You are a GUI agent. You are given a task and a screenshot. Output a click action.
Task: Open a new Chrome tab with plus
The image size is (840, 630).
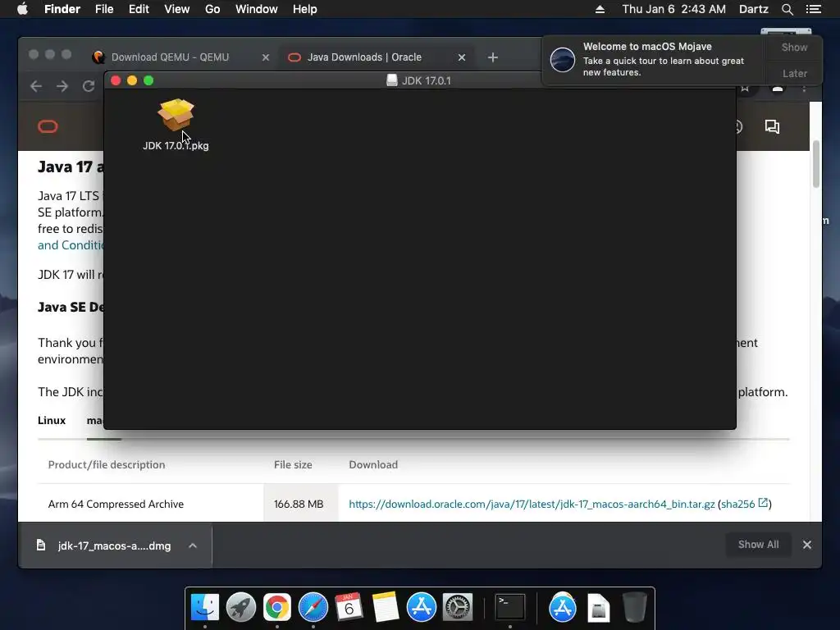493,57
